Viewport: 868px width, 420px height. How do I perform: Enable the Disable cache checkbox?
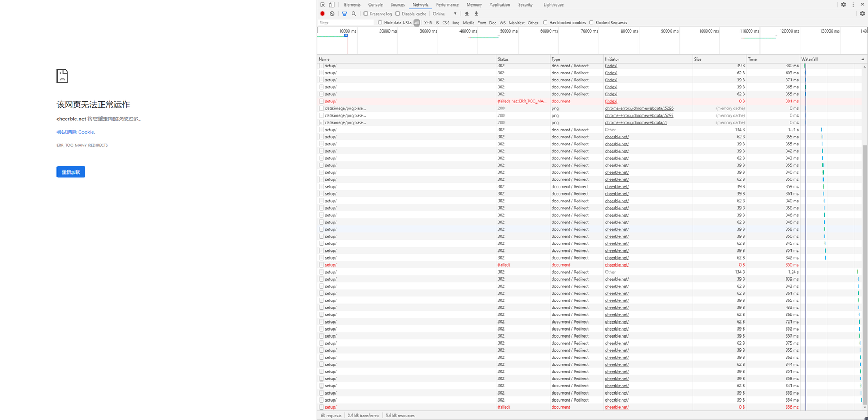tap(398, 14)
